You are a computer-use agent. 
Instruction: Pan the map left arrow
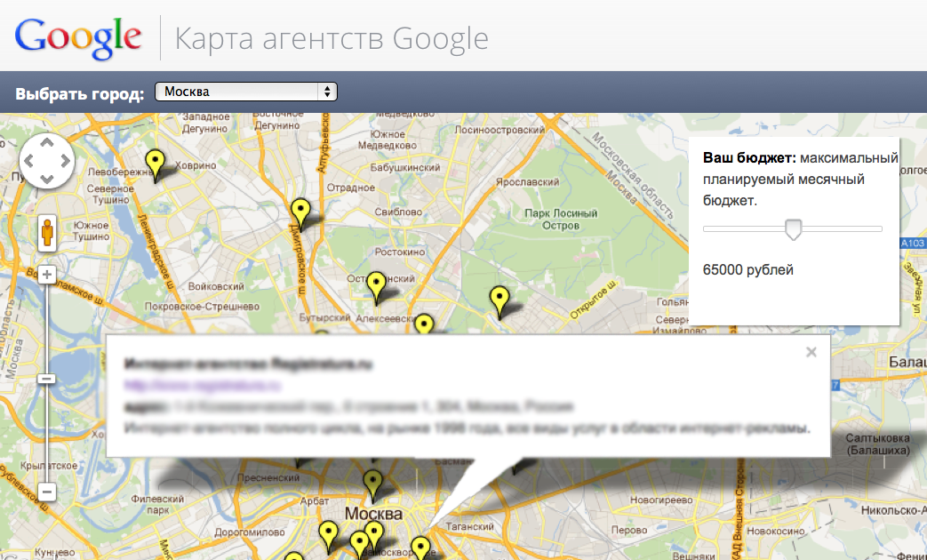click(x=29, y=160)
